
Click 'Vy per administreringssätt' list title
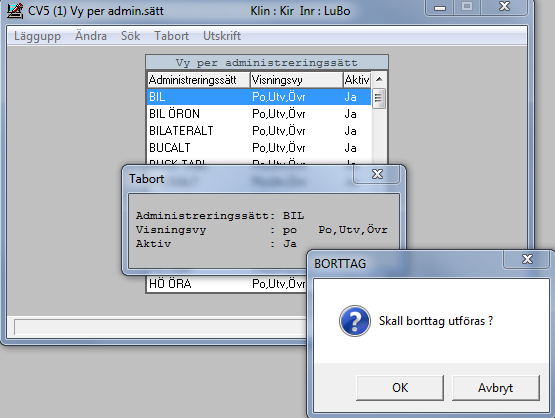(267, 63)
